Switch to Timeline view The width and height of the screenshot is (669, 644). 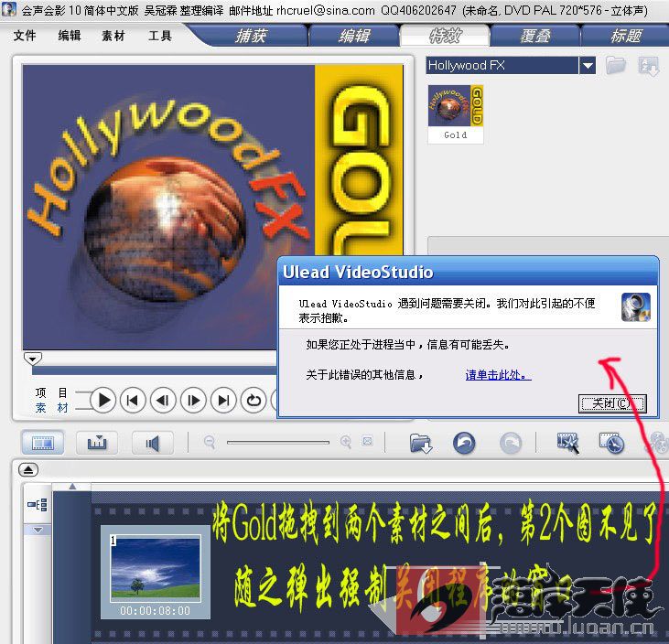(x=97, y=442)
